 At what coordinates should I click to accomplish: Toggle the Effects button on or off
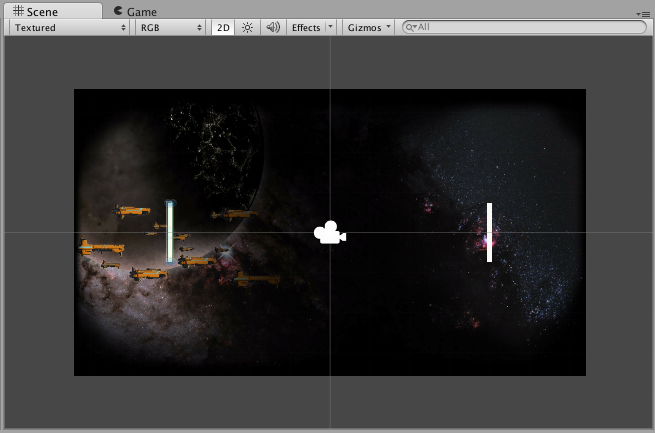tap(305, 28)
